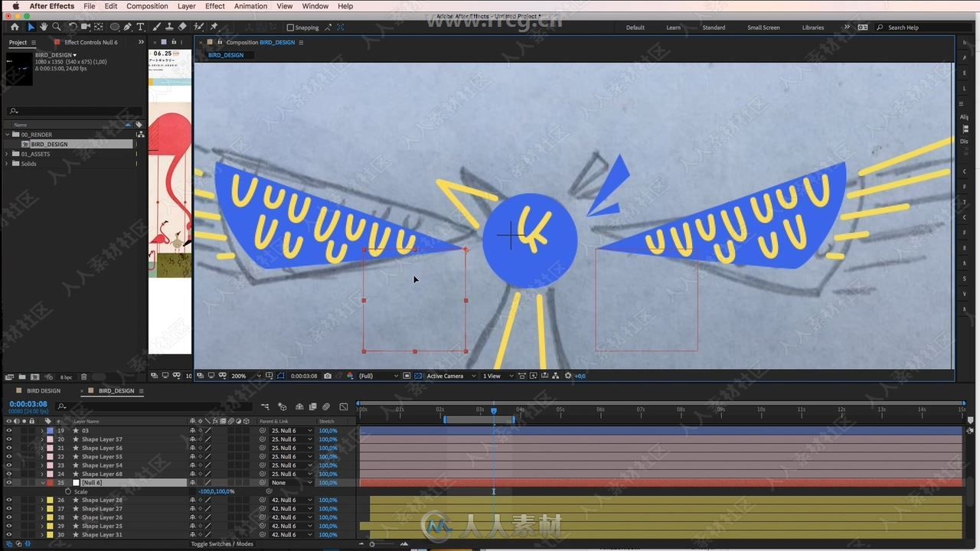
Task: Open the Animation menu
Action: click(x=251, y=6)
